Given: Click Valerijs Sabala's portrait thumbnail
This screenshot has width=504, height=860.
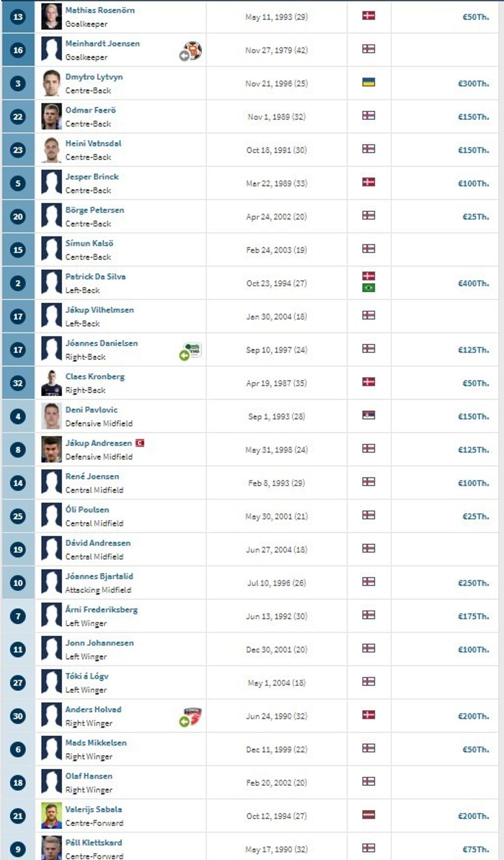Looking at the screenshot, I should click(51, 816).
